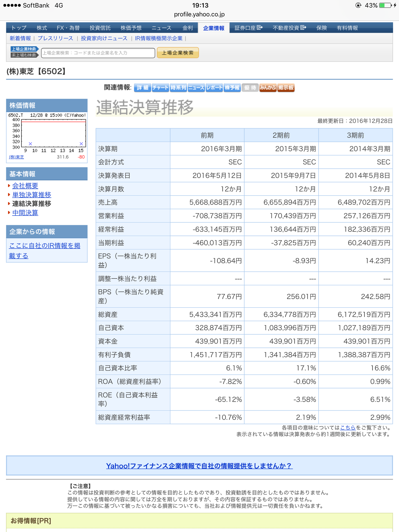Tap the profile.yahoo.co.jp address bar
The image size is (399, 532).
click(x=199, y=14)
